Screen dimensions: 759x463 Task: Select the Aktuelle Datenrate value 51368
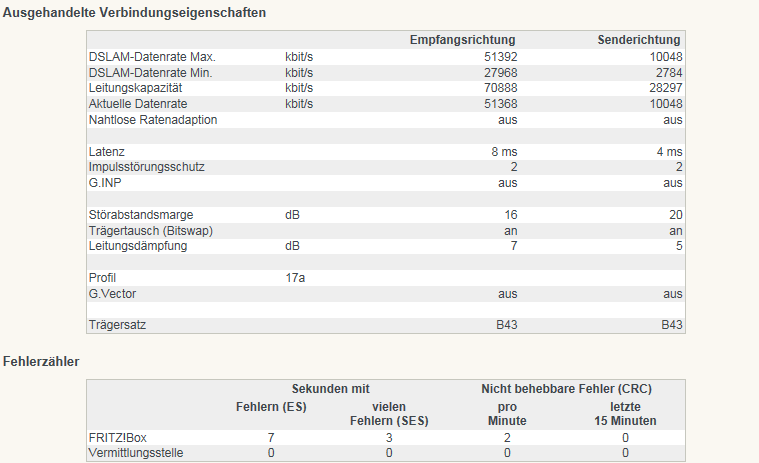[x=501, y=104]
